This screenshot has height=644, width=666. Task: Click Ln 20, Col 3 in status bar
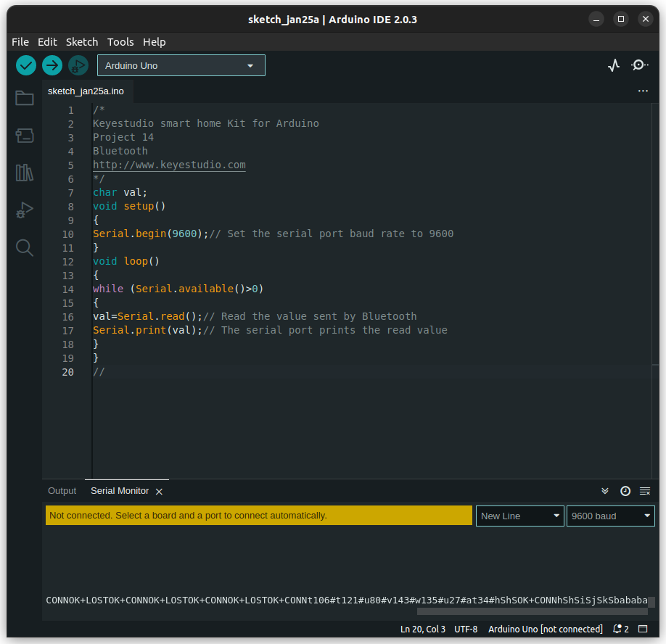[423, 629]
